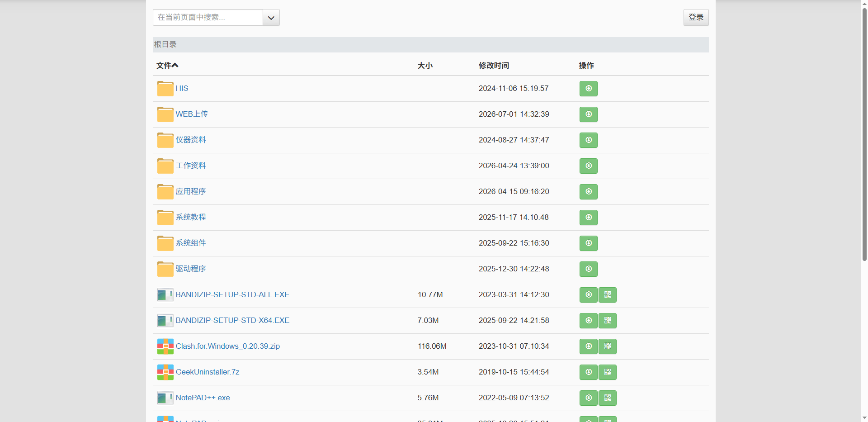Show QR code for GeekUninstaller.7z

pos(607,372)
